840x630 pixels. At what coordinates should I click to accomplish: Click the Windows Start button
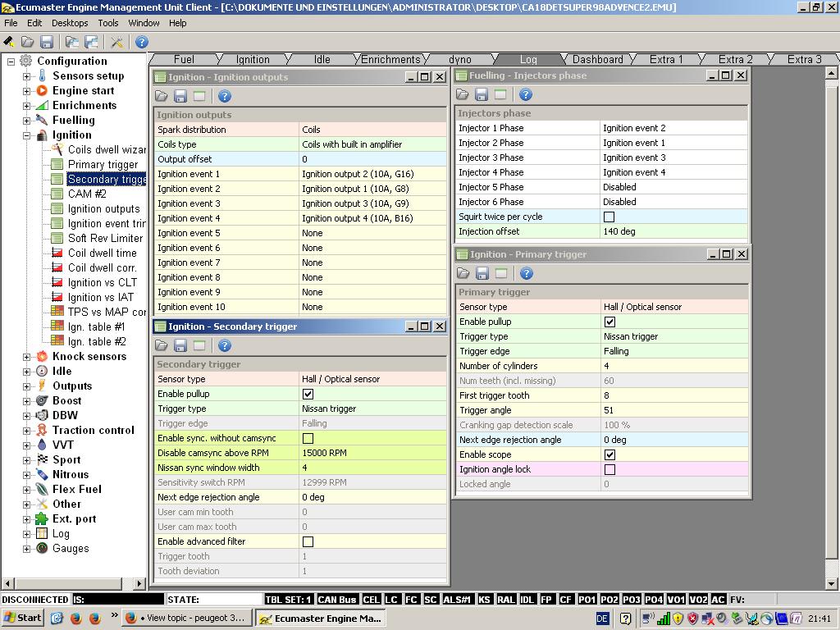22,618
